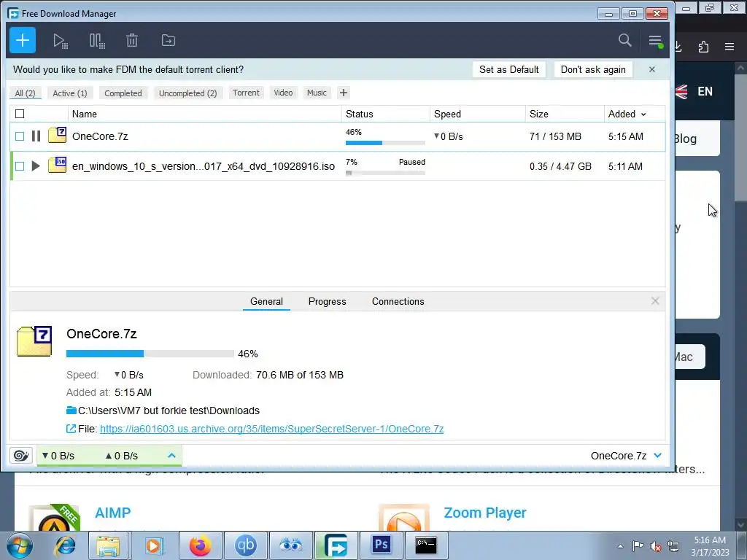Filter by Completed downloads
Image resolution: width=747 pixels, height=560 pixels.
click(x=123, y=93)
